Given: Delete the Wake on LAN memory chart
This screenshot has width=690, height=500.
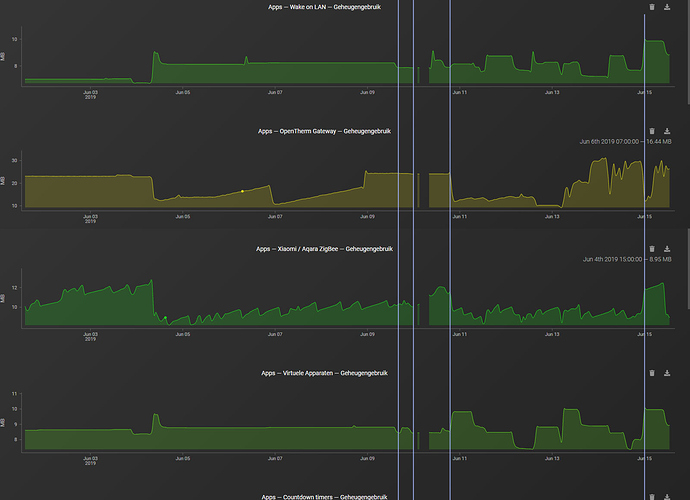Looking at the screenshot, I should click(x=652, y=7).
